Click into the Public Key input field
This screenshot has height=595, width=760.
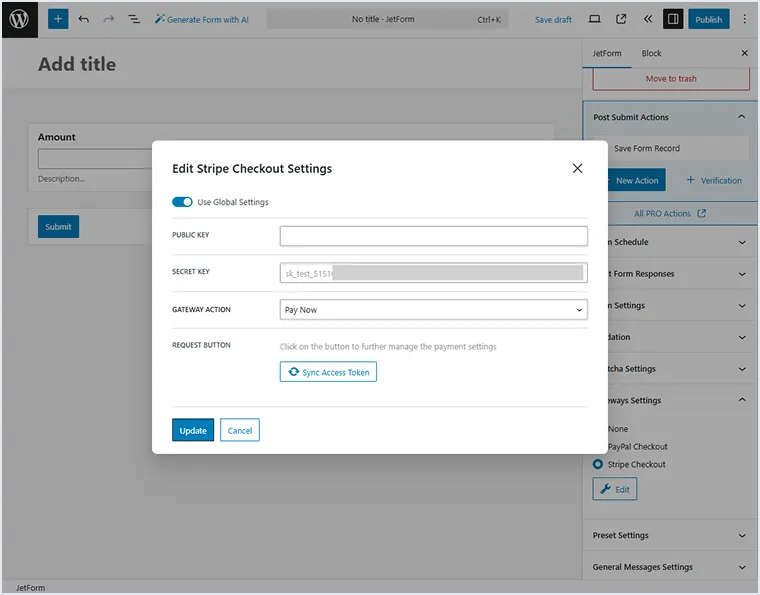pyautogui.click(x=433, y=236)
